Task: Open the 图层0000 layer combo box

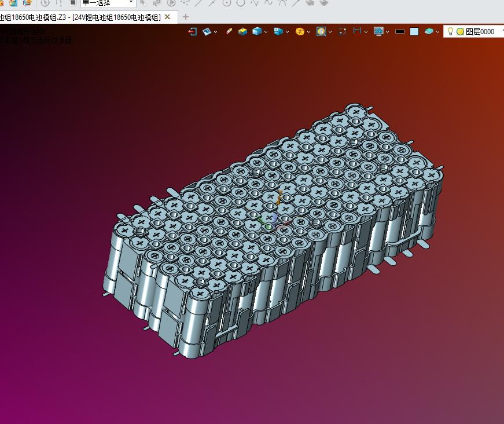Action: click(474, 31)
